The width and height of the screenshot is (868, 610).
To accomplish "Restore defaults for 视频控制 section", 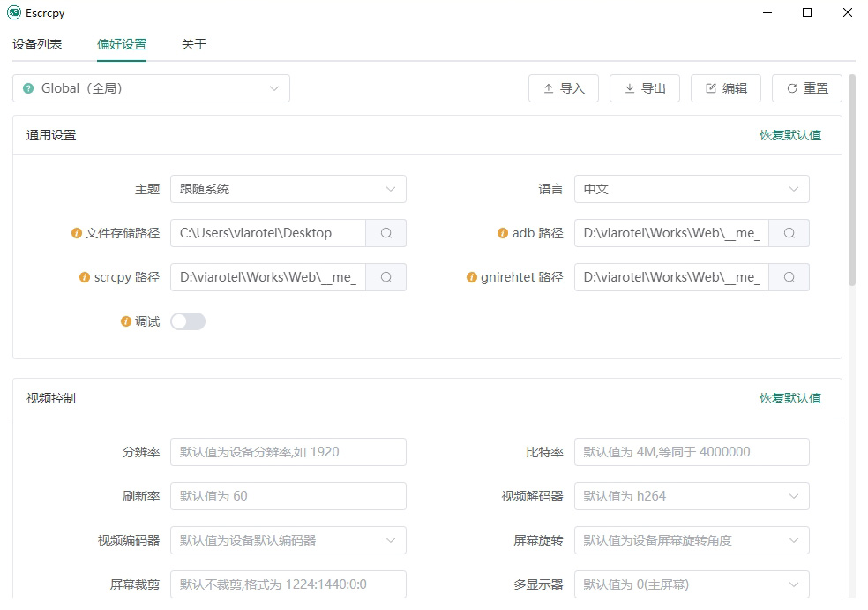I will pyautogui.click(x=790, y=398).
